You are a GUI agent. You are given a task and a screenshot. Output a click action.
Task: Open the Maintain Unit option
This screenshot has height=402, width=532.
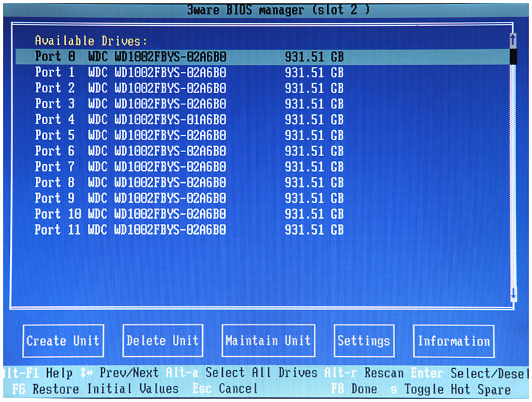[269, 341]
